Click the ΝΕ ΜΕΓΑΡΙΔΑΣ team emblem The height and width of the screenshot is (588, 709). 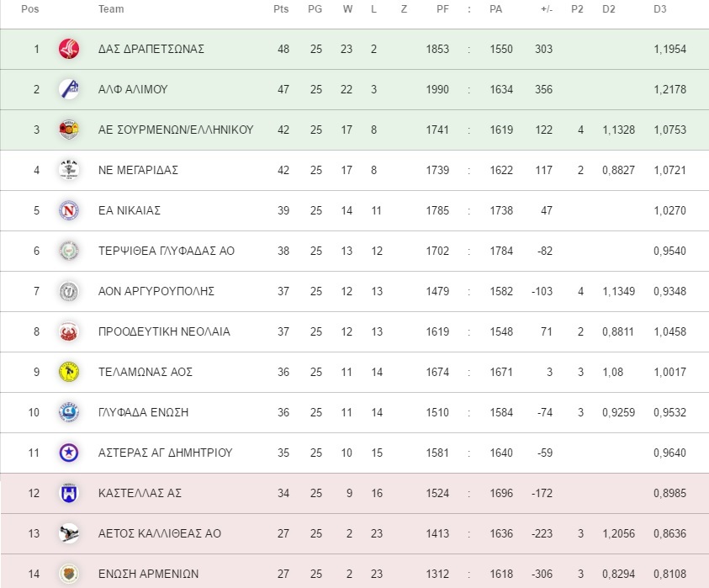point(69,170)
